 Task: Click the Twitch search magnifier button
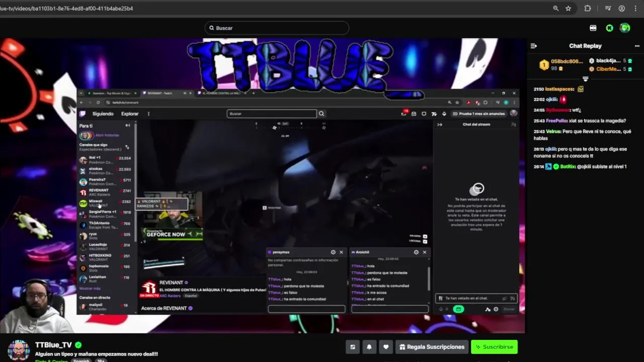click(x=321, y=114)
